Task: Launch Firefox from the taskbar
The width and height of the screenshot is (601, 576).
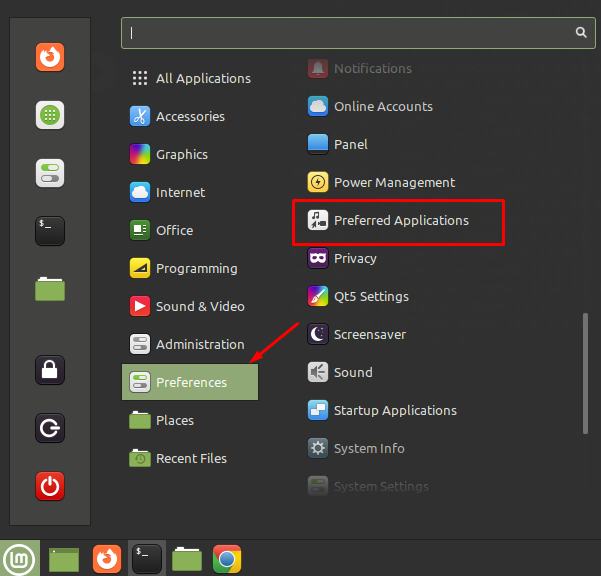Action: coord(107,559)
